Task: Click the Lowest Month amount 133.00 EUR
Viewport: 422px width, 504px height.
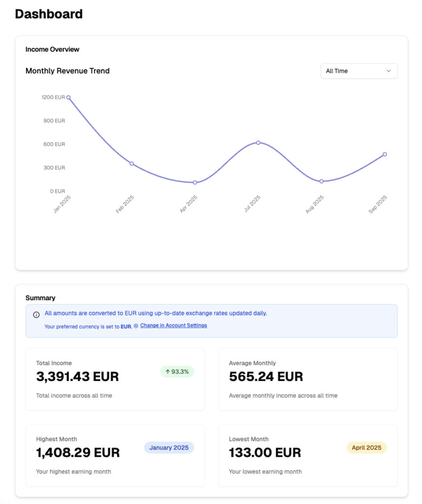Action: tap(265, 453)
